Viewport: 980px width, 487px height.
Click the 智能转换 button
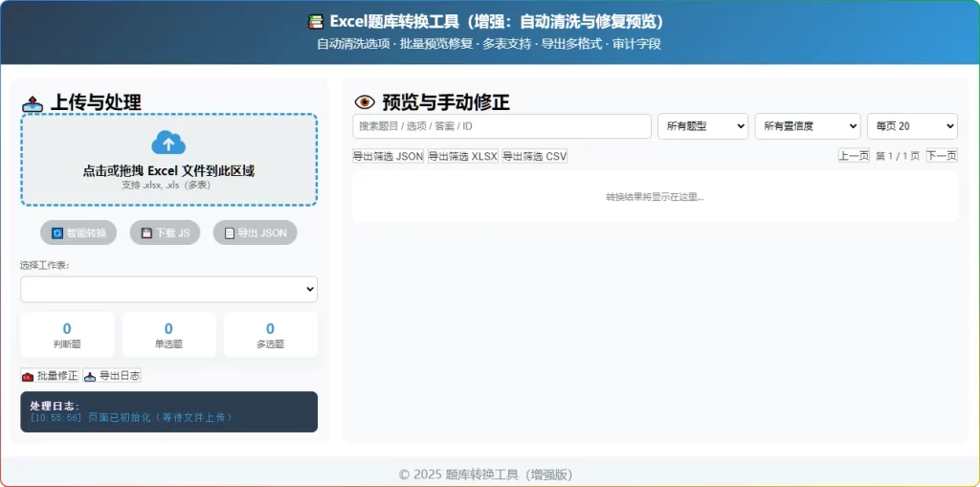78,233
